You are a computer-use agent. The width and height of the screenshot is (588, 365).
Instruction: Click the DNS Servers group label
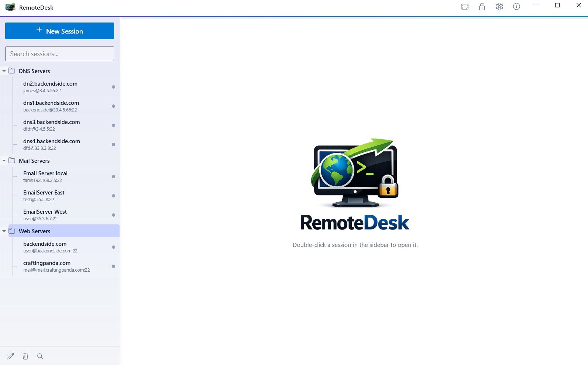(34, 71)
